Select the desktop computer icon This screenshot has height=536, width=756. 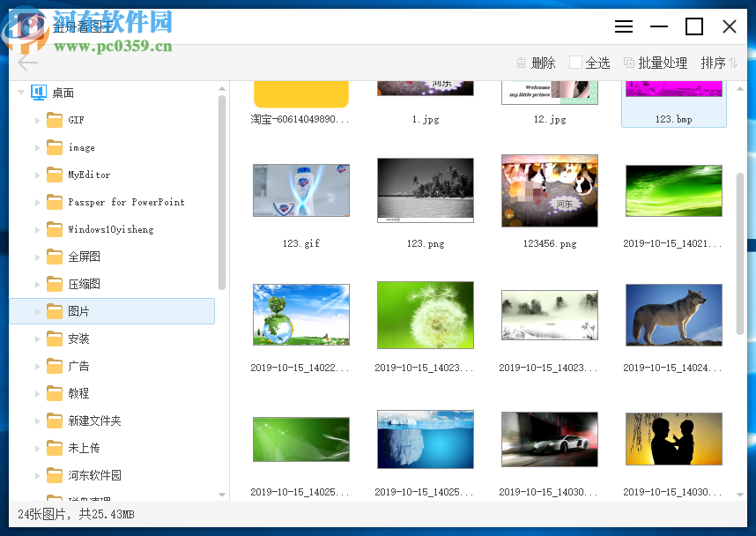[39, 93]
